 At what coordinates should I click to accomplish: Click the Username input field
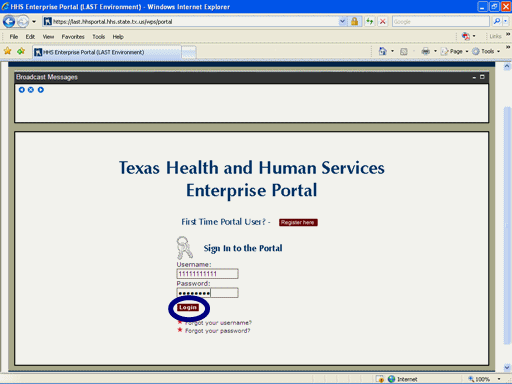(x=207, y=274)
